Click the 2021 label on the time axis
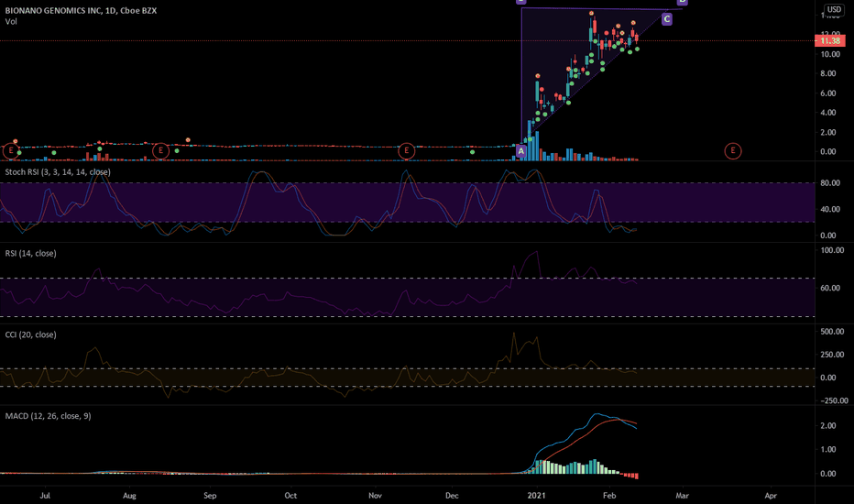This screenshot has height=504, width=854. pos(536,495)
